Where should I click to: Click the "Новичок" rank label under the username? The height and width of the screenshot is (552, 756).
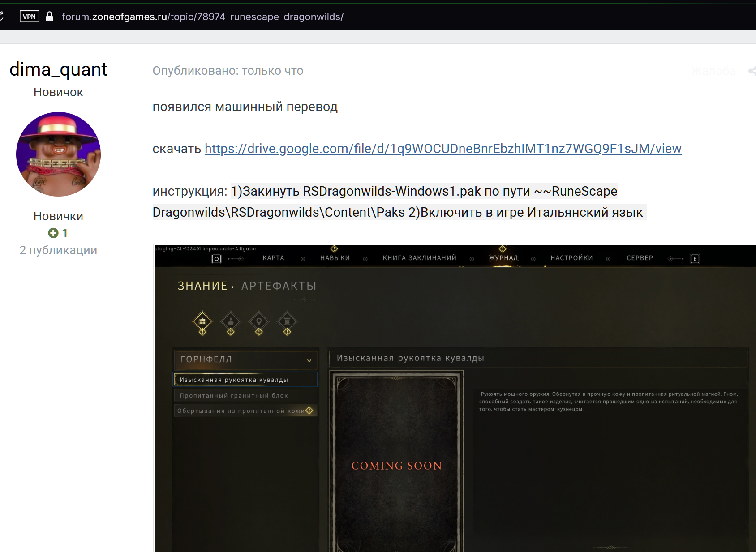(58, 92)
